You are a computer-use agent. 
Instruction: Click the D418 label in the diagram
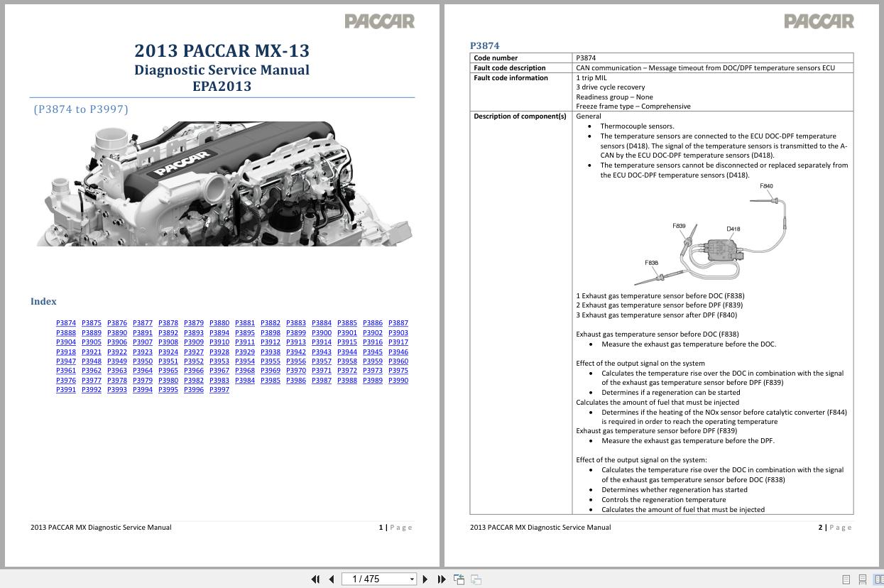pyautogui.click(x=733, y=229)
